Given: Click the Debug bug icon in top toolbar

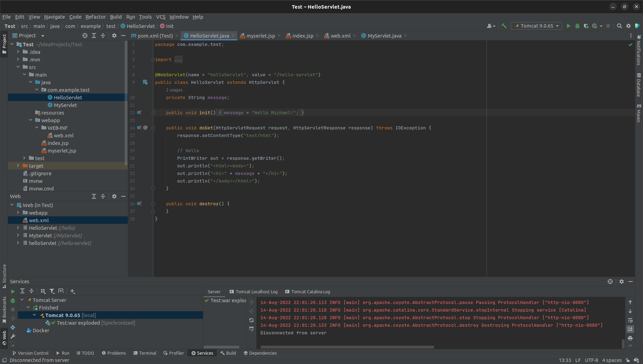Looking at the screenshot, I should pyautogui.click(x=577, y=26).
